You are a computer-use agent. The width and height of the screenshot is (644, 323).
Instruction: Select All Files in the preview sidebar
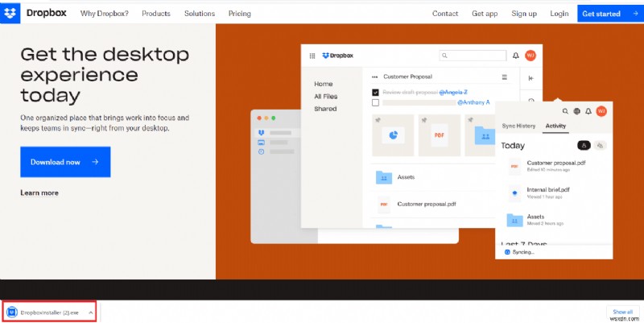click(x=326, y=97)
